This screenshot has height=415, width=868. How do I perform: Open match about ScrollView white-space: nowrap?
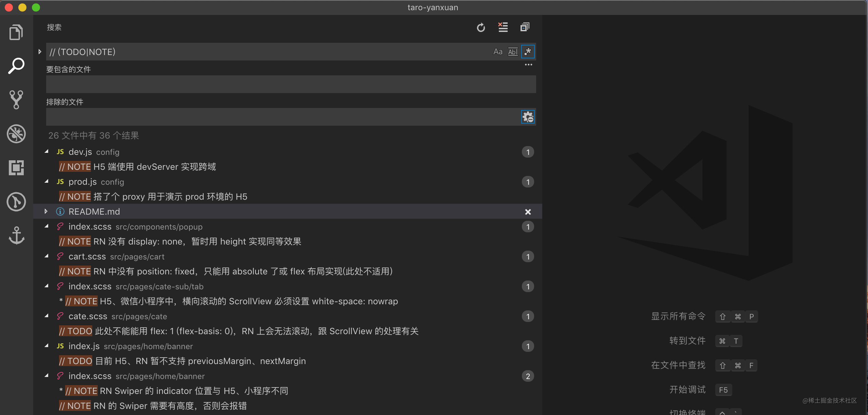tap(228, 301)
